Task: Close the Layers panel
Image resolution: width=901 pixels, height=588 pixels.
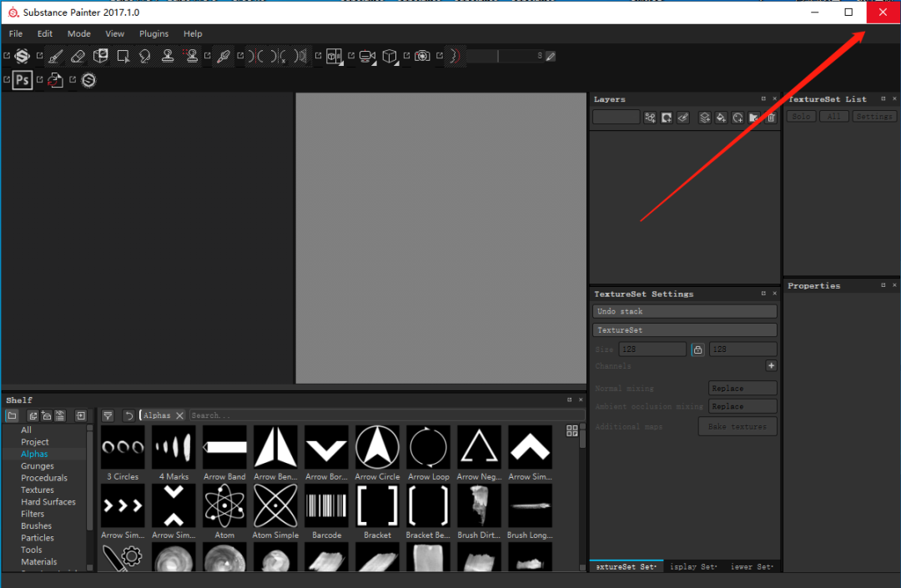Action: point(774,98)
